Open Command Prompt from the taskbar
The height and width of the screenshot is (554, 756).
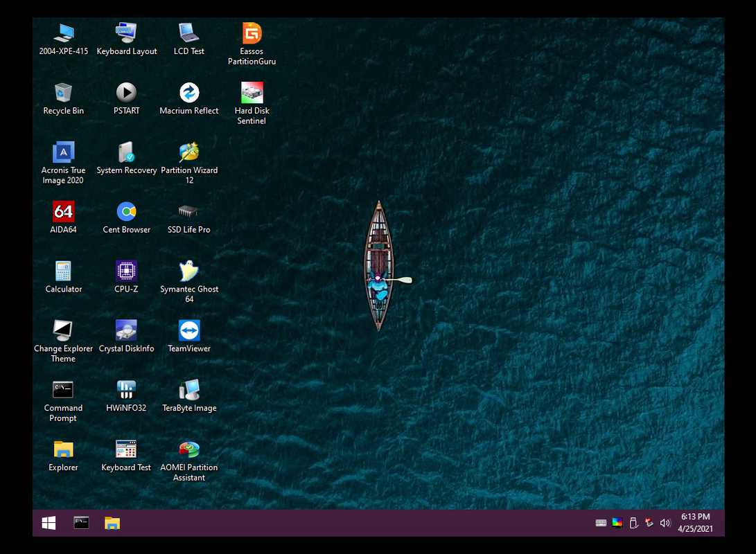tap(81, 523)
